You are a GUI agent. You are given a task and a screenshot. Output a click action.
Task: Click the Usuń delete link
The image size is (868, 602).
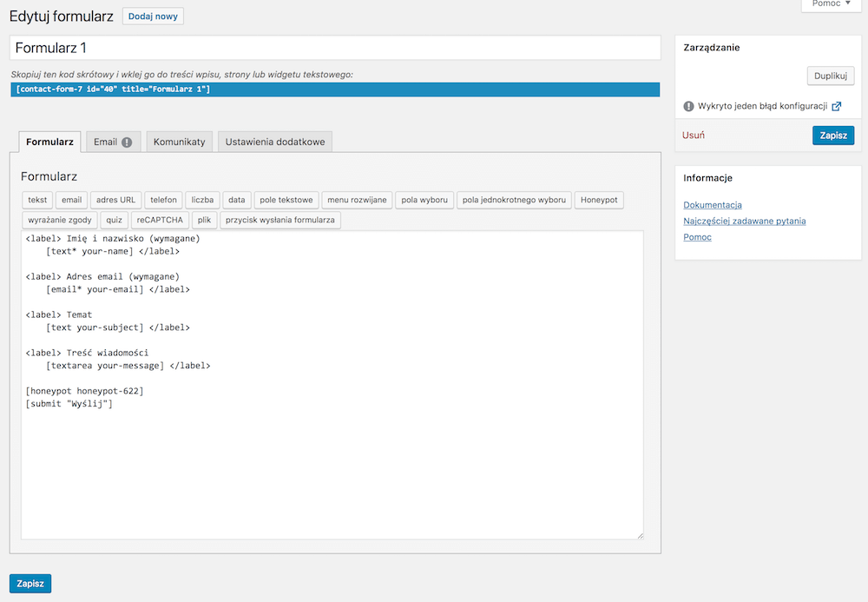(693, 136)
